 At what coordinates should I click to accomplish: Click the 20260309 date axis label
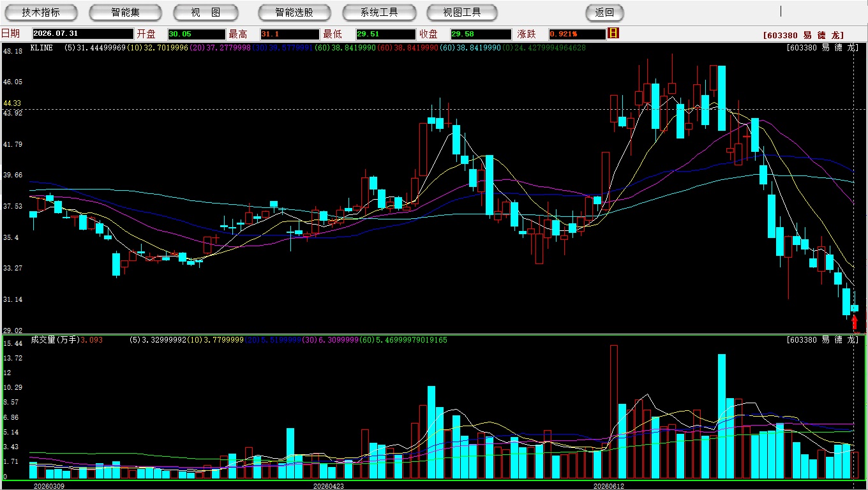point(49,486)
